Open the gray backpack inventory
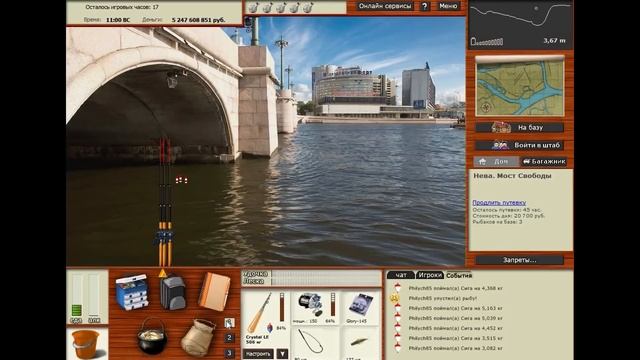The width and height of the screenshot is (640, 360). [173, 293]
